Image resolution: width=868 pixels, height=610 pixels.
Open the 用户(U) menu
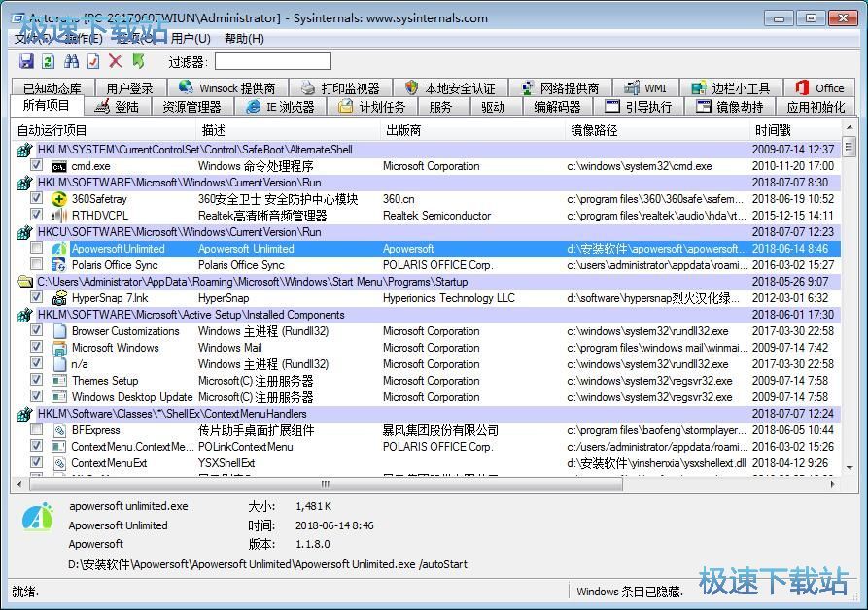[x=191, y=38]
